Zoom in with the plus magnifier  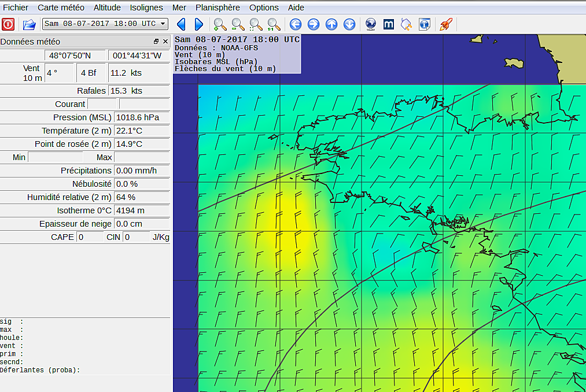220,25
